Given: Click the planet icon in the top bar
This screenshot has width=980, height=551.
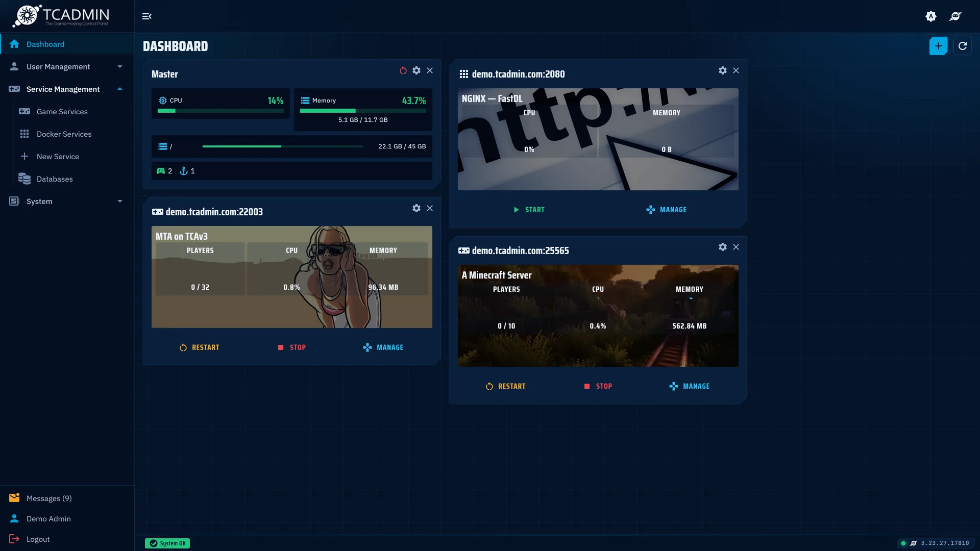Looking at the screenshot, I should click(x=955, y=16).
